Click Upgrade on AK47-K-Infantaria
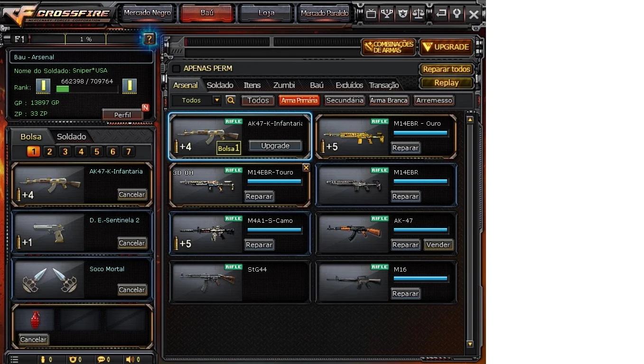The image size is (644, 364). tap(275, 146)
